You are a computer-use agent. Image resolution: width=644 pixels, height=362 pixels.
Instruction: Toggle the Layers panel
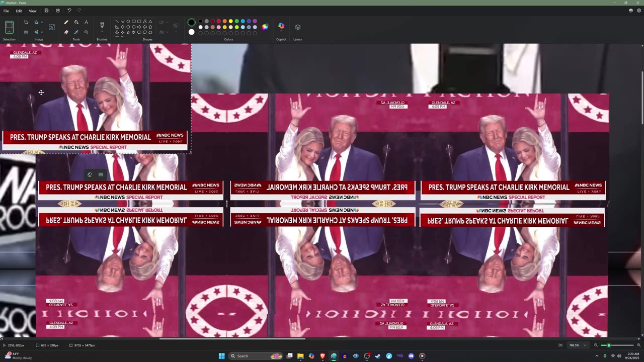pyautogui.click(x=297, y=27)
